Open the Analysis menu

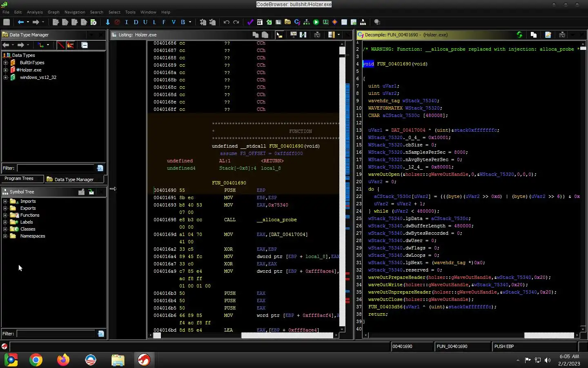[x=35, y=12]
